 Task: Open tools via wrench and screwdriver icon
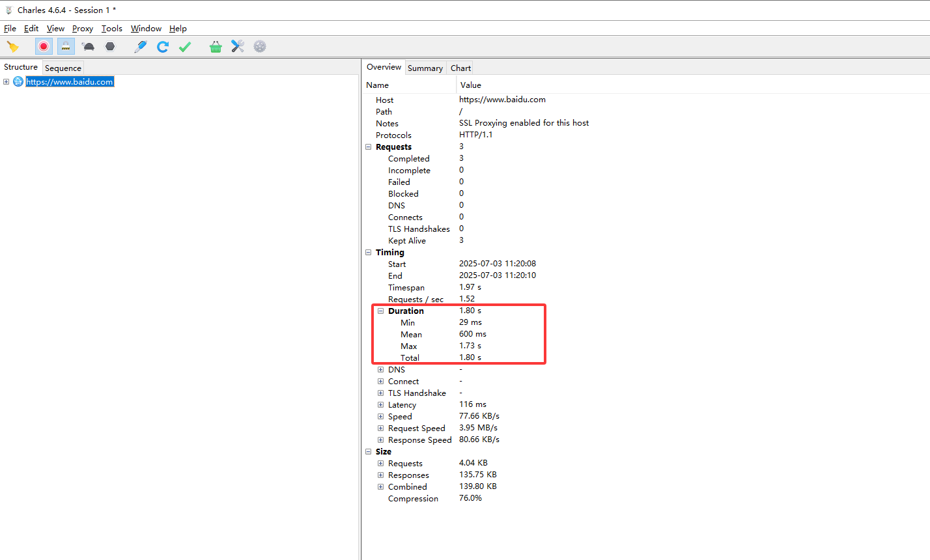coord(238,46)
